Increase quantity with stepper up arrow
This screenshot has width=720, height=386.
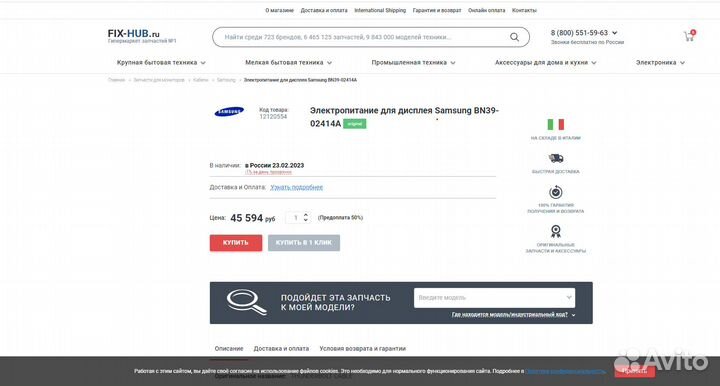coord(306,214)
